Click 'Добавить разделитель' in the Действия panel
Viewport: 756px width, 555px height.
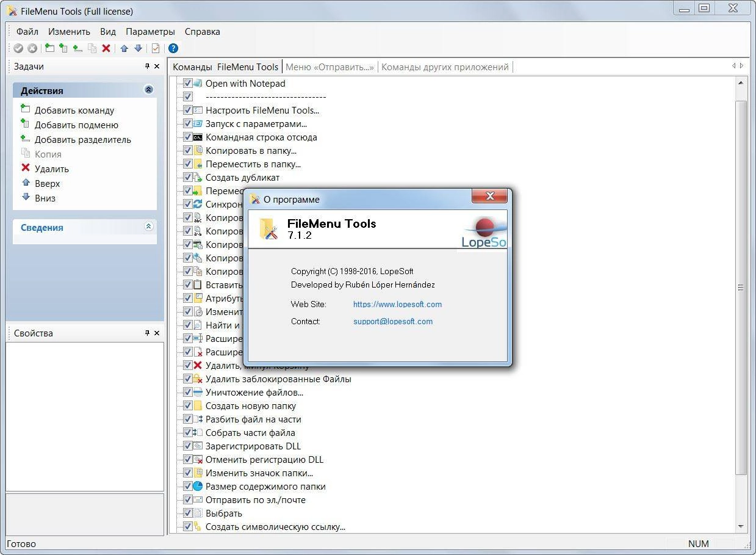(x=83, y=140)
